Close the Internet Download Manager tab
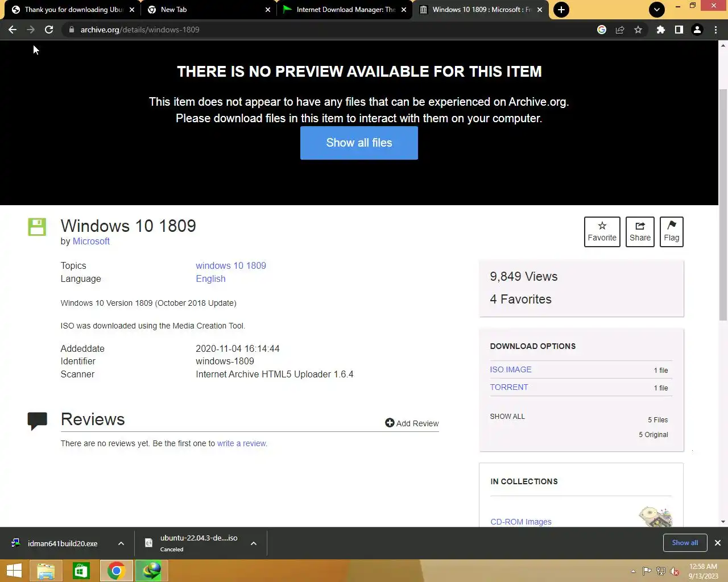The height and width of the screenshot is (582, 728). pyautogui.click(x=404, y=10)
